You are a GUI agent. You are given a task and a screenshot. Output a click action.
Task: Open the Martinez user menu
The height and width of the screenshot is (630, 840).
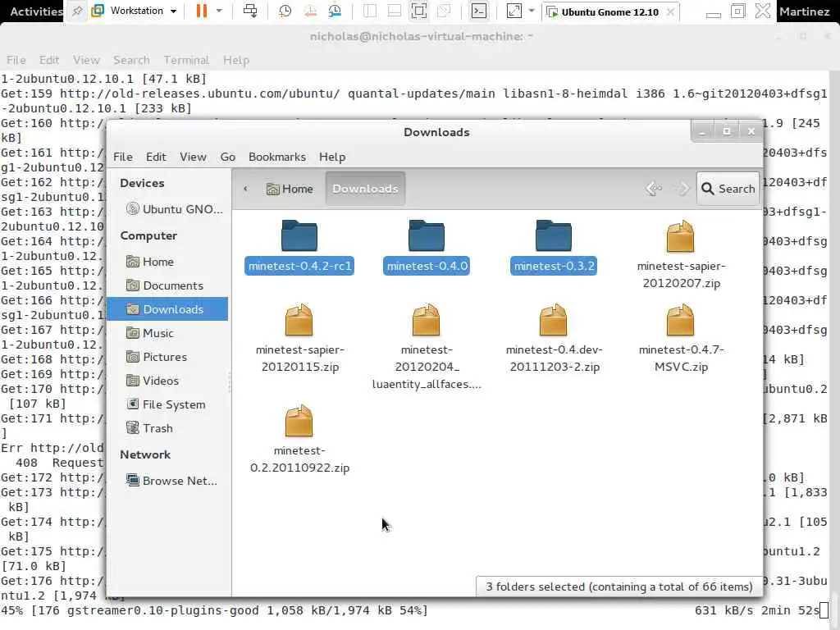pyautogui.click(x=804, y=11)
